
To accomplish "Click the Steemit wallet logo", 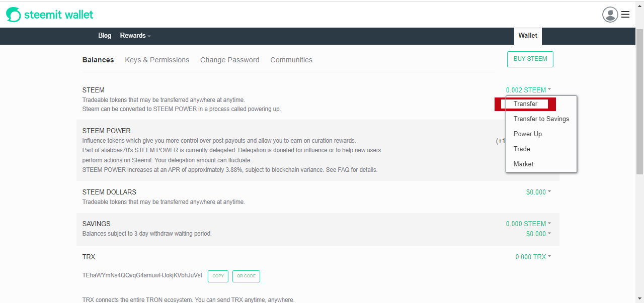I will (x=50, y=15).
